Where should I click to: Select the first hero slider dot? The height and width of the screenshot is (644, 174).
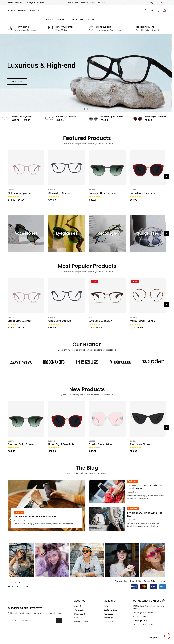coord(85,109)
